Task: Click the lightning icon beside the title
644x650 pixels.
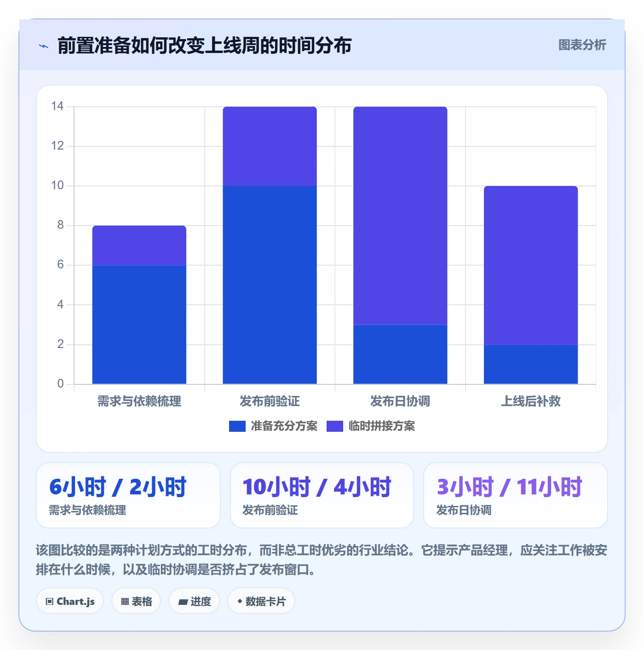Action: pyautogui.click(x=44, y=46)
